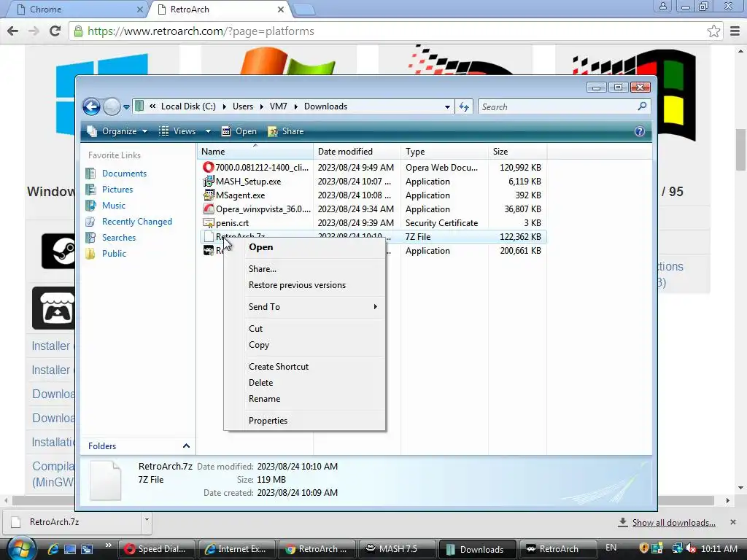Click Chrome's reload page button
The width and height of the screenshot is (747, 560).
(55, 31)
